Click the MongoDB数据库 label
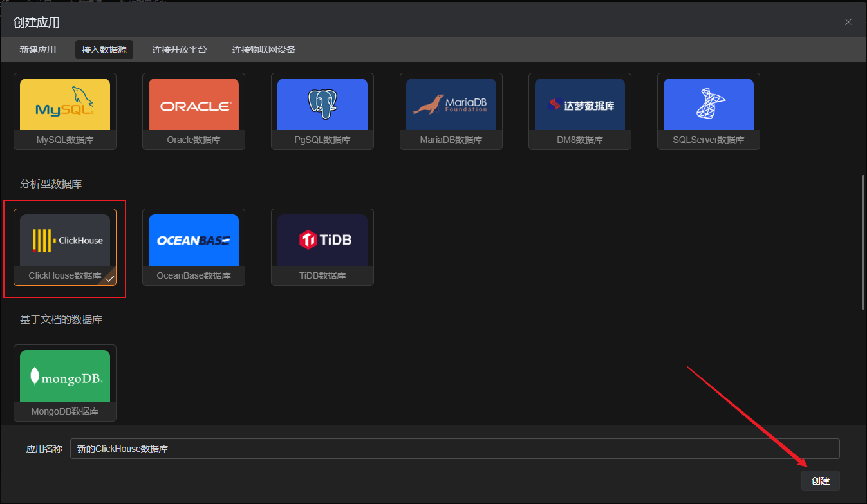Image resolution: width=867 pixels, height=504 pixels. [x=65, y=411]
